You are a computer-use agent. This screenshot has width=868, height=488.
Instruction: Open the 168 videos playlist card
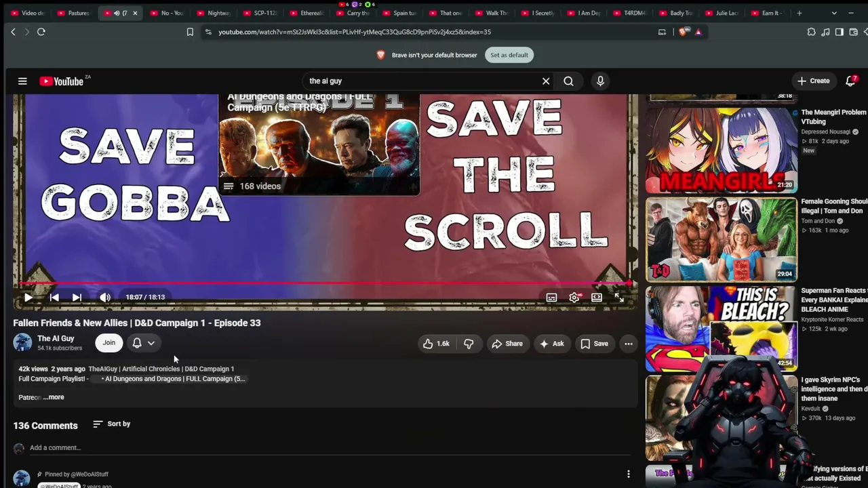319,144
